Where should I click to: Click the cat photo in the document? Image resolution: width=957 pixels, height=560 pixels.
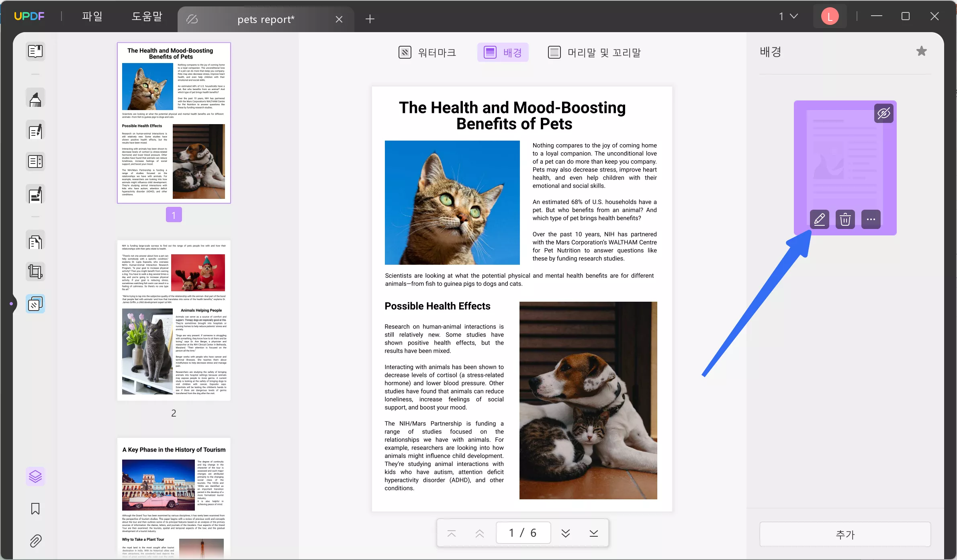point(452,202)
